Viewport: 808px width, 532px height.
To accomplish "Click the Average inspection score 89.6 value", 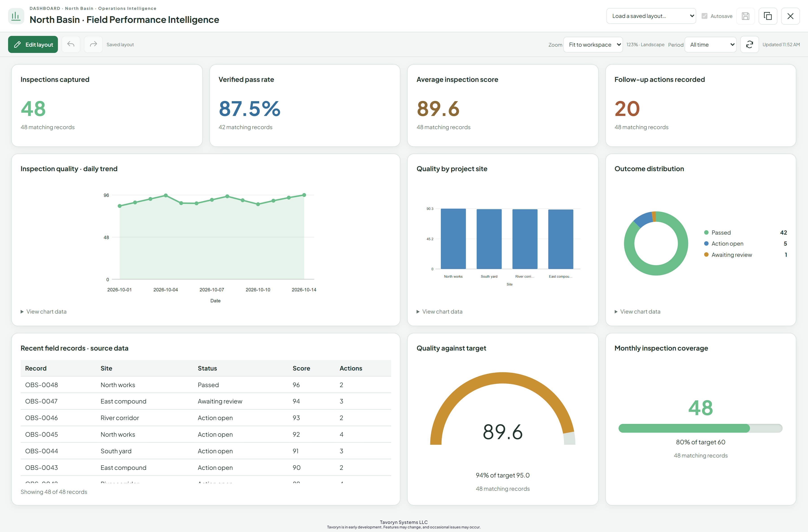I will pyautogui.click(x=438, y=109).
